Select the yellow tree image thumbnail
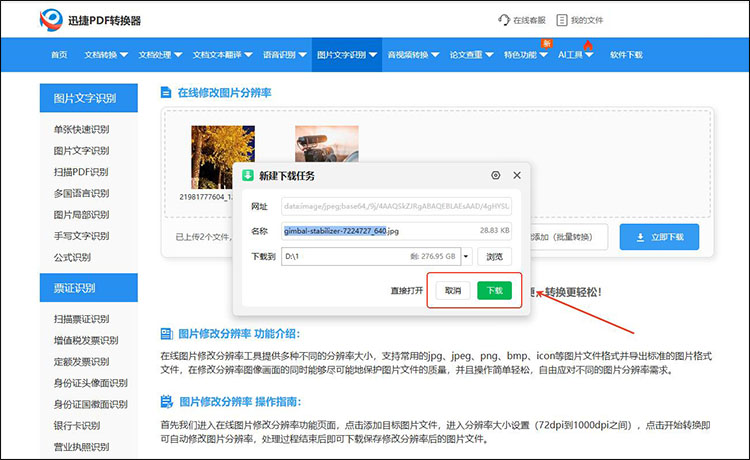The image size is (750, 460). click(223, 157)
